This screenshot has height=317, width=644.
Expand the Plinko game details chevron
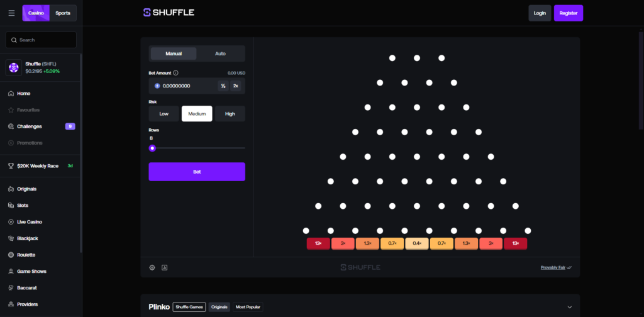pyautogui.click(x=570, y=307)
